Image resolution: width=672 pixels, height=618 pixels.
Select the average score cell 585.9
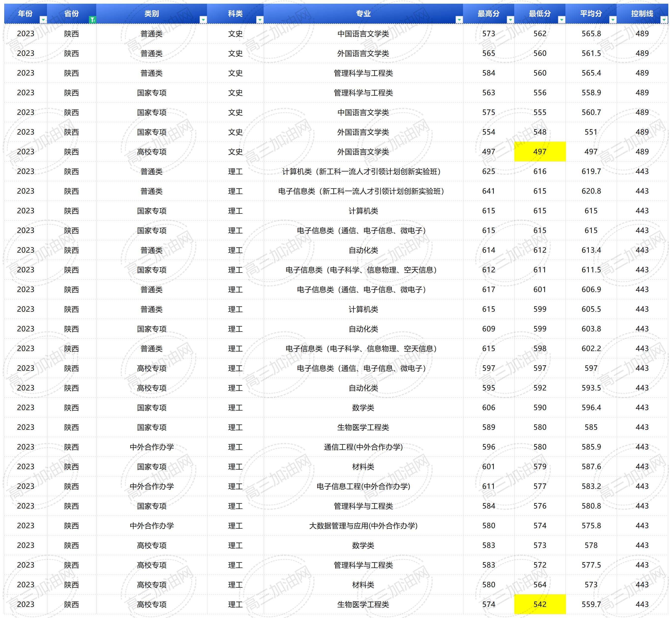pos(591,447)
